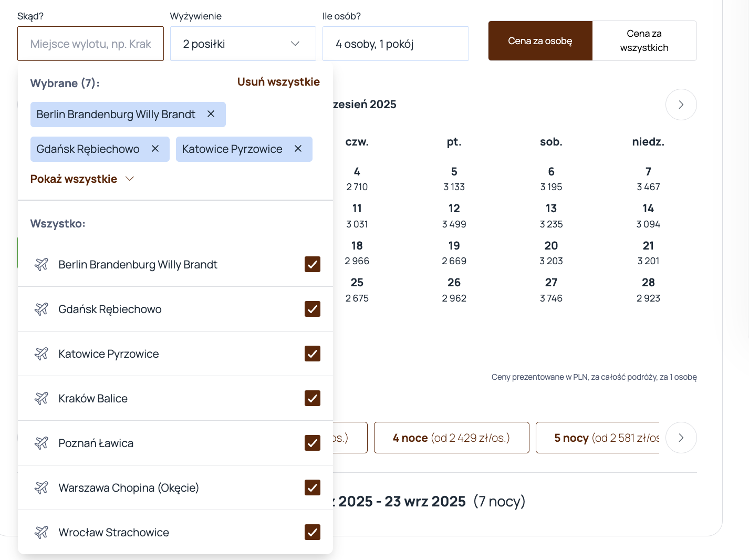This screenshot has width=749, height=560.
Task: Click Usuń wszystkie to clear airports
Action: (x=278, y=82)
